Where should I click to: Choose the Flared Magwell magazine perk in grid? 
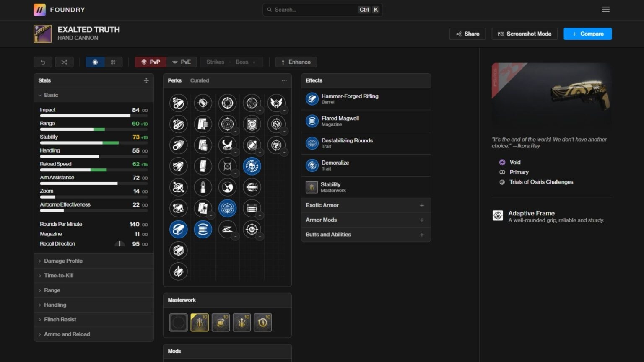click(203, 230)
